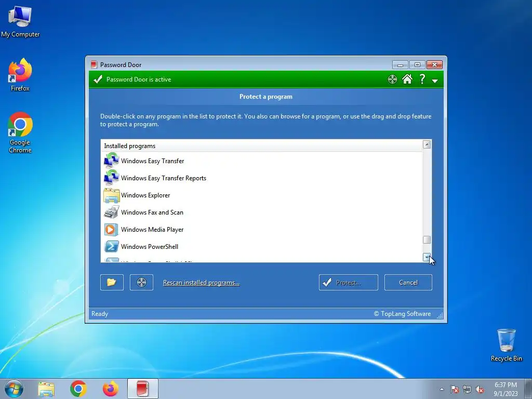The image size is (532, 399).
Task: Open the Windows Start menu
Action: click(14, 389)
